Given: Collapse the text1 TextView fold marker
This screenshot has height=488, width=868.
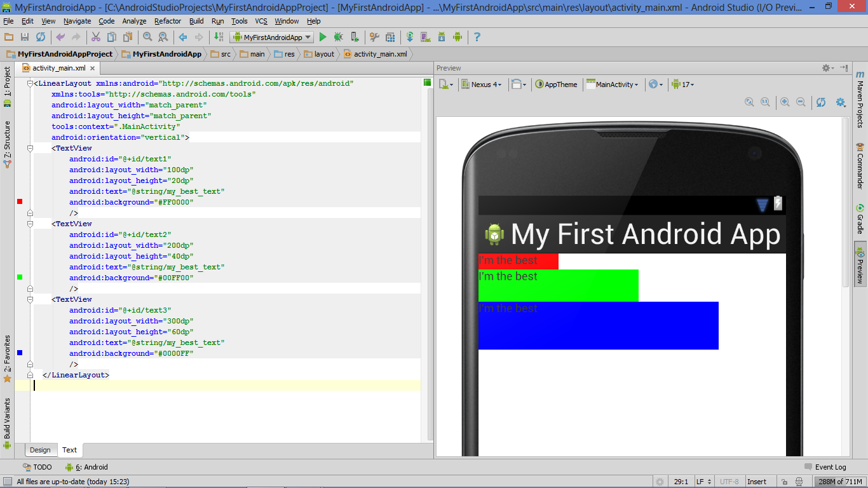Looking at the screenshot, I should (x=30, y=148).
